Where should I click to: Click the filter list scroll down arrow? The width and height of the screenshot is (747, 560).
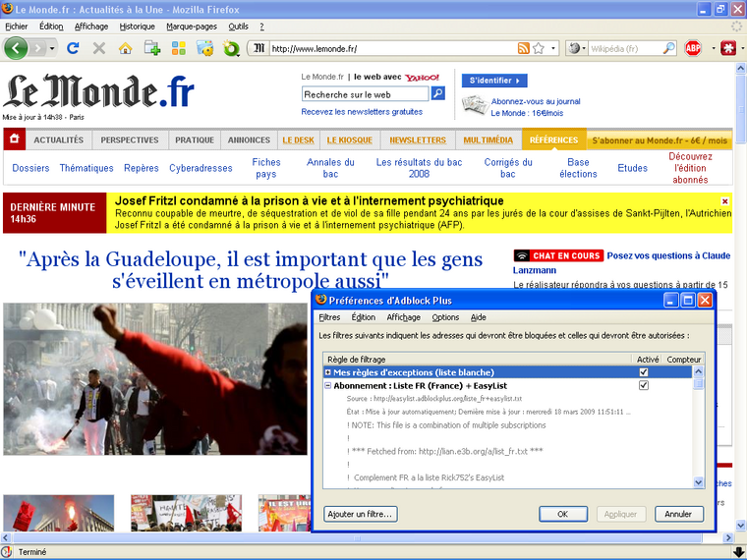(x=698, y=482)
